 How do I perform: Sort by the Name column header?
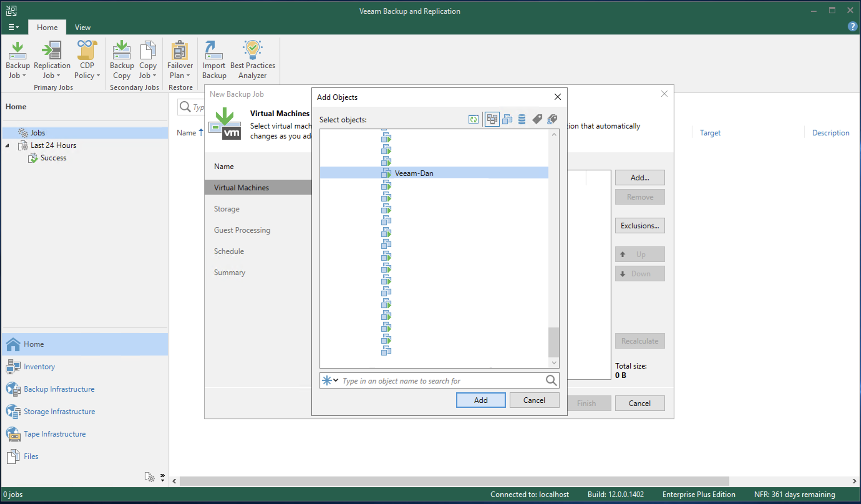tap(187, 133)
